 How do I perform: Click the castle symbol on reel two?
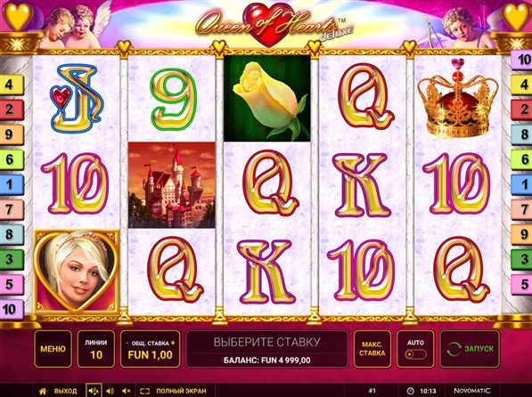[172, 185]
